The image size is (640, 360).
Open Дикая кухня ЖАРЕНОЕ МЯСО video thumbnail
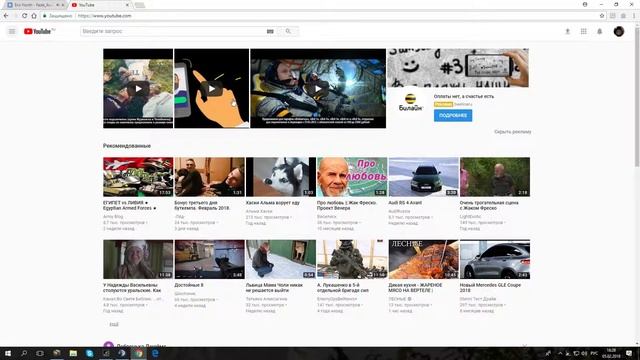pos(424,259)
